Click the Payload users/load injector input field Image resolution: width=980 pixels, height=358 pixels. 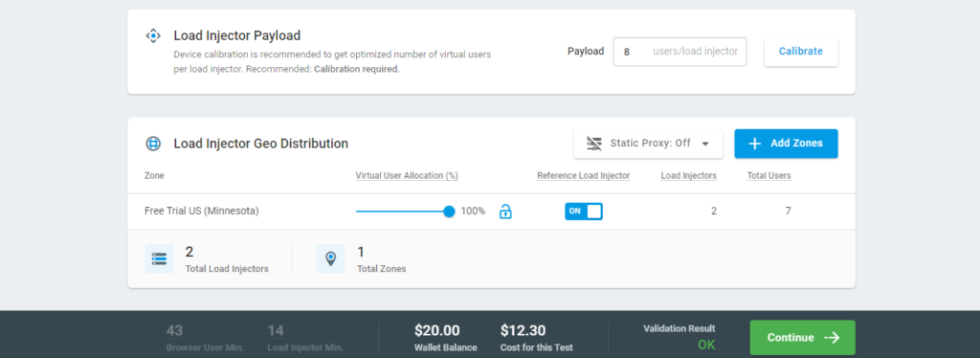pyautogui.click(x=679, y=52)
